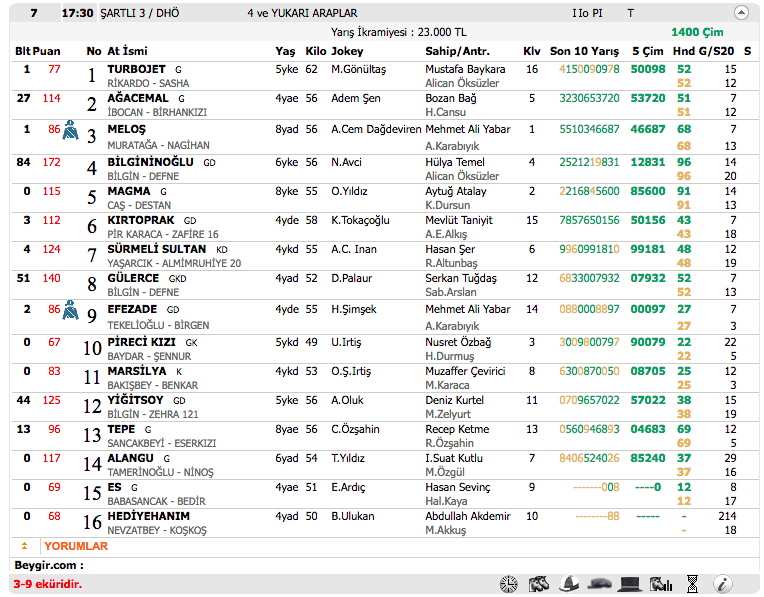Sort table by Puan column header
Screen dimensions: 764x597
click(x=46, y=51)
